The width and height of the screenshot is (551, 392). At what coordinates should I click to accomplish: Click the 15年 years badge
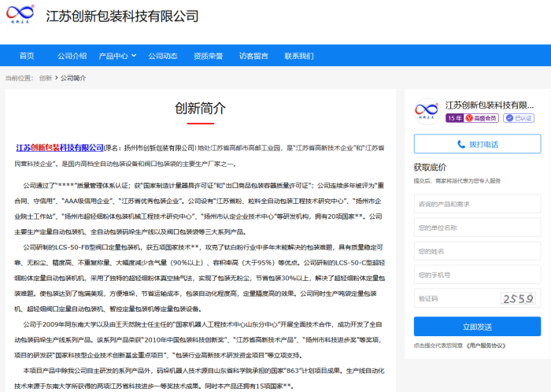click(454, 118)
